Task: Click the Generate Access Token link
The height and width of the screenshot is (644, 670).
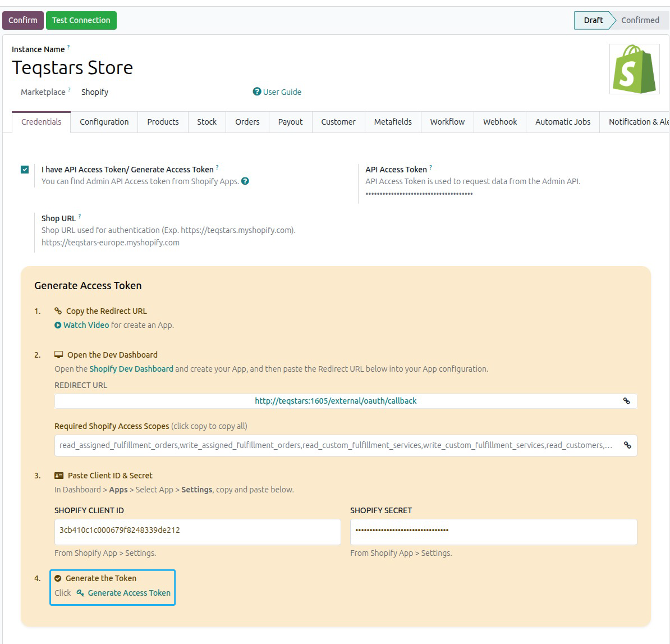Action: [129, 593]
